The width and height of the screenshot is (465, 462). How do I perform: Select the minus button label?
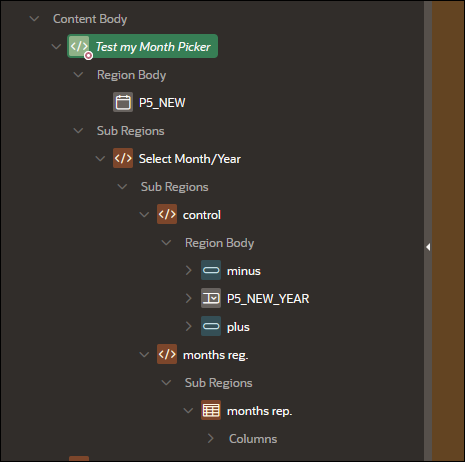(244, 271)
